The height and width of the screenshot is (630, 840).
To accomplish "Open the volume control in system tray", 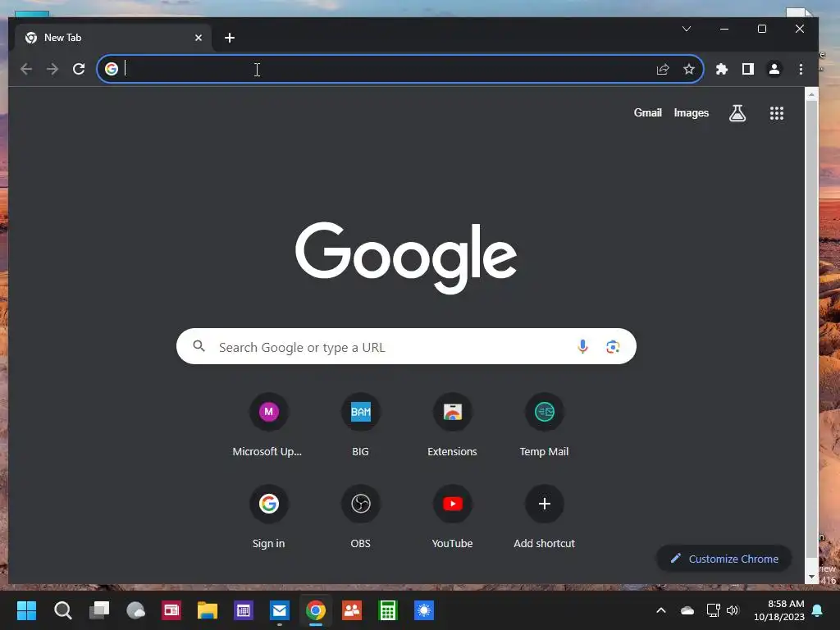I will coord(733,610).
